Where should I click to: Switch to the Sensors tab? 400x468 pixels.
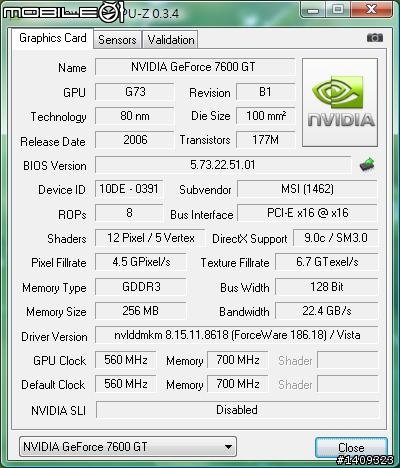coord(117,40)
